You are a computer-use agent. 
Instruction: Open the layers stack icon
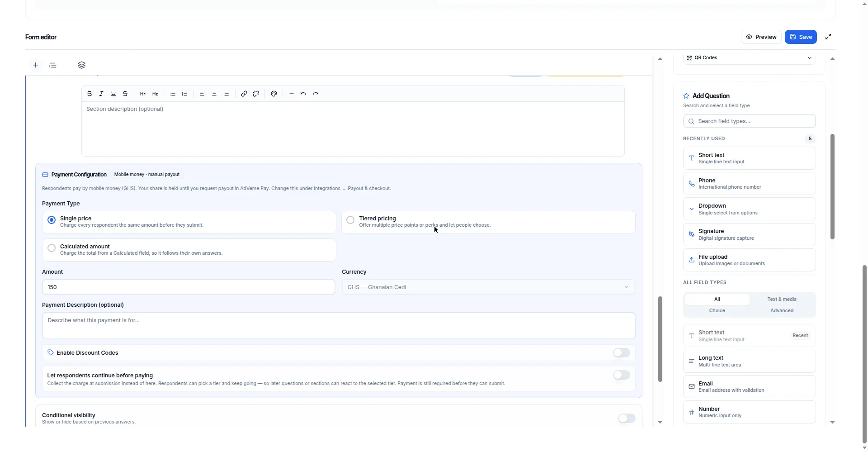(82, 65)
